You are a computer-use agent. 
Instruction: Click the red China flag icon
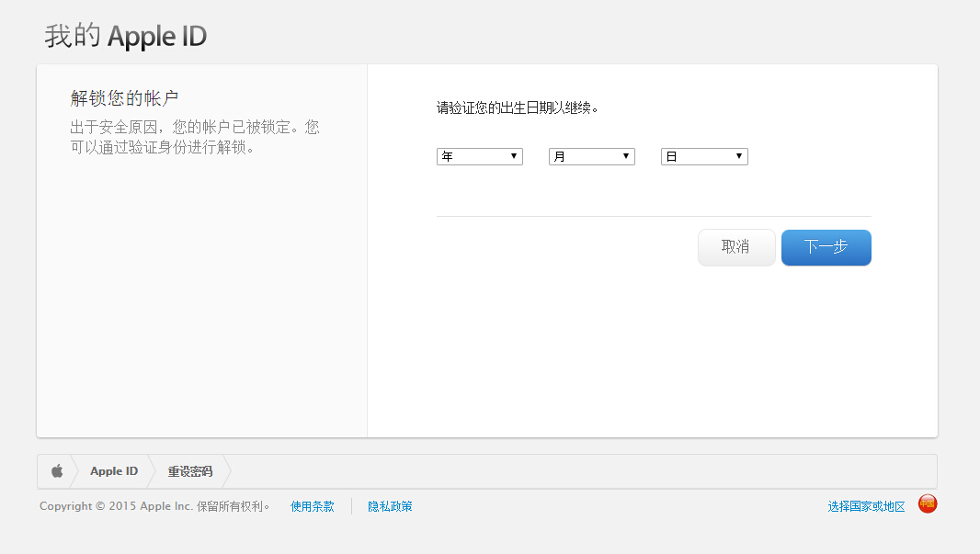(928, 503)
